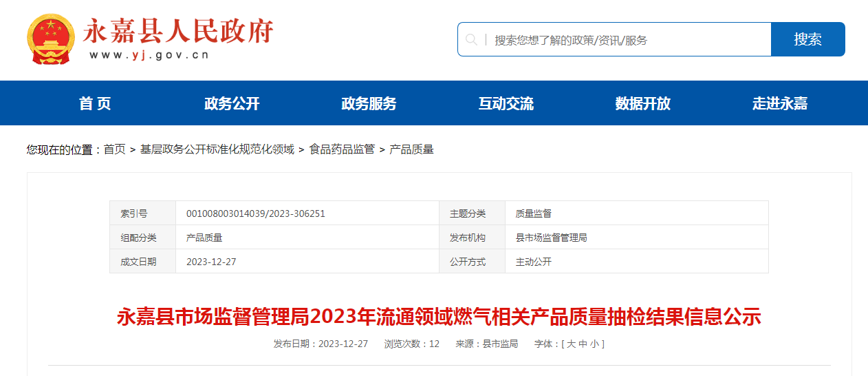
Task: Open the 政务公开 navigation tab
Action: tap(232, 103)
